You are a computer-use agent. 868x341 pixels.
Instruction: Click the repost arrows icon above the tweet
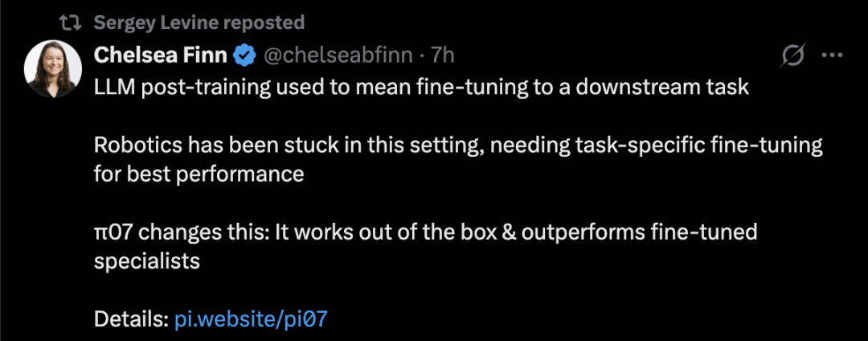(70, 23)
